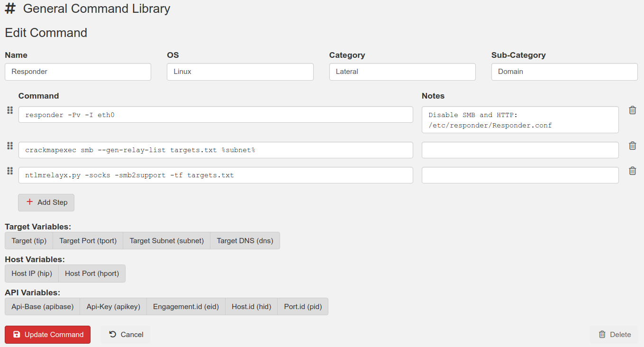Insert the Target (tip) variable

tap(29, 241)
